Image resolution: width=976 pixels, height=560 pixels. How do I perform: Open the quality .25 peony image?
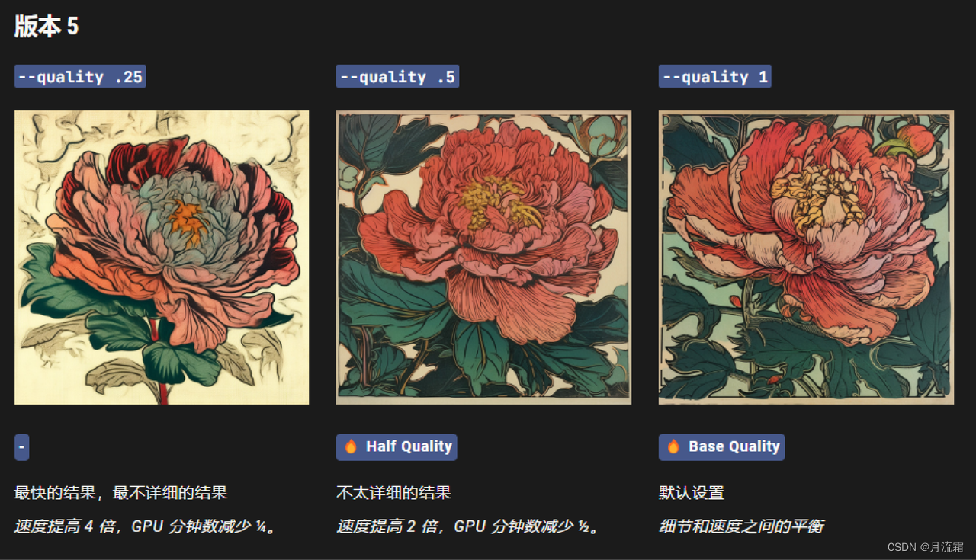pyautogui.click(x=162, y=258)
